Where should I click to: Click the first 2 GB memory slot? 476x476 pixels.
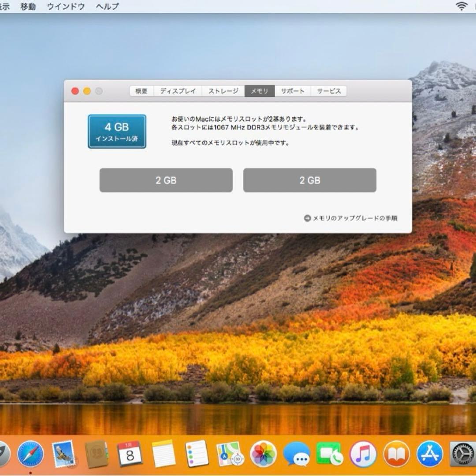165,180
